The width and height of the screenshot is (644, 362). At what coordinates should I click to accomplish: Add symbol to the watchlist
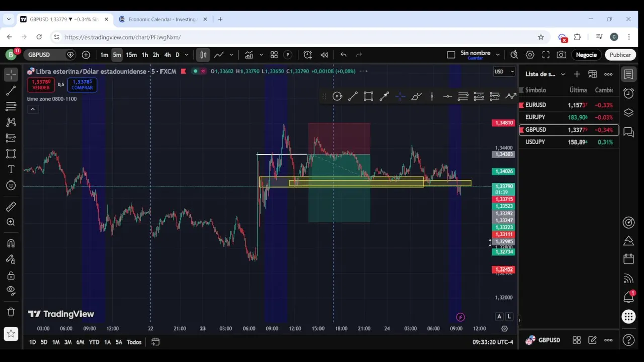pyautogui.click(x=577, y=74)
